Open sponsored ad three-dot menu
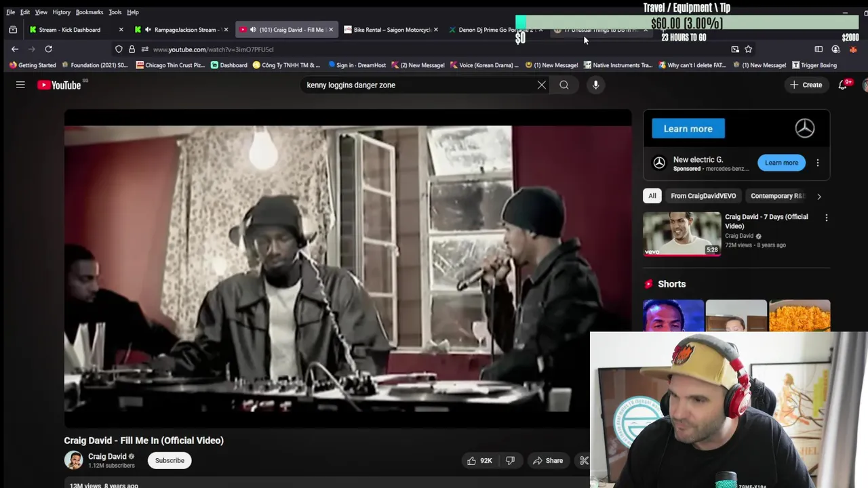868x488 pixels. 818,163
